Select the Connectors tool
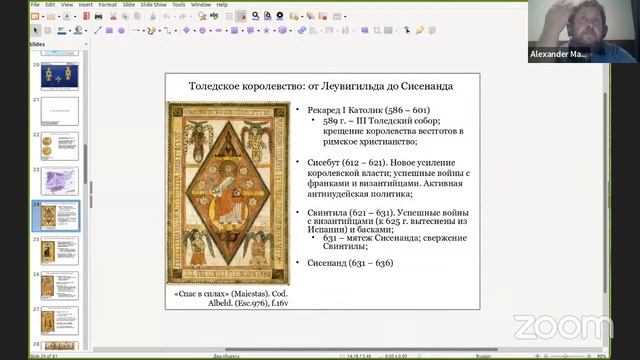640x360 pixels. click(167, 30)
